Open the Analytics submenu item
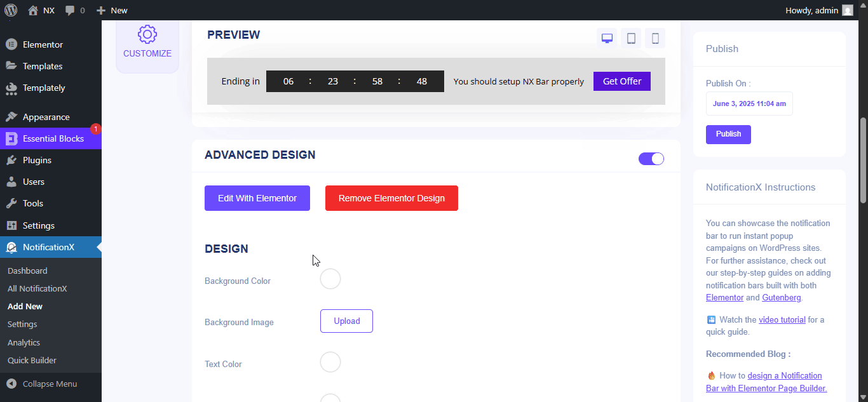The height and width of the screenshot is (402, 868). [x=24, y=342]
